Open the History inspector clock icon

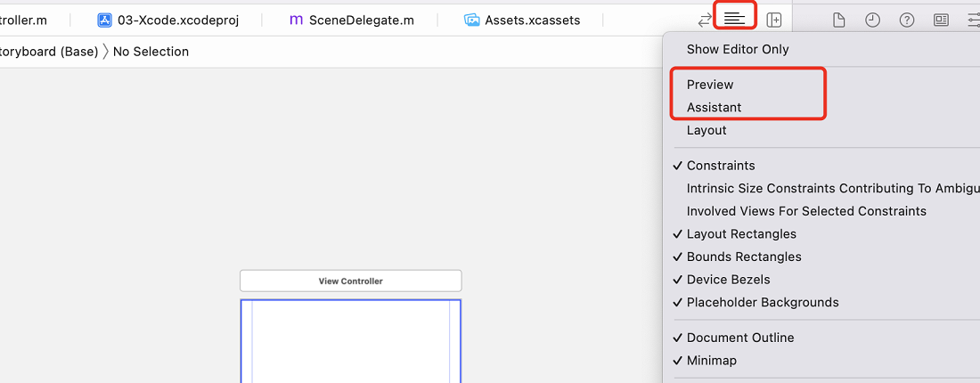pyautogui.click(x=872, y=20)
